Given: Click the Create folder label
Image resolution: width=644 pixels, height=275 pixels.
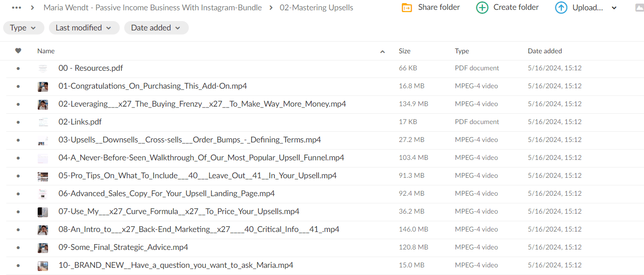Looking at the screenshot, I should [516, 7].
